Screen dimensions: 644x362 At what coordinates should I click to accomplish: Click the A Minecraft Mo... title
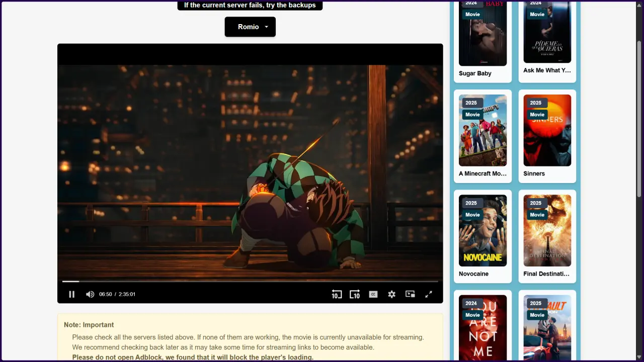482,173
